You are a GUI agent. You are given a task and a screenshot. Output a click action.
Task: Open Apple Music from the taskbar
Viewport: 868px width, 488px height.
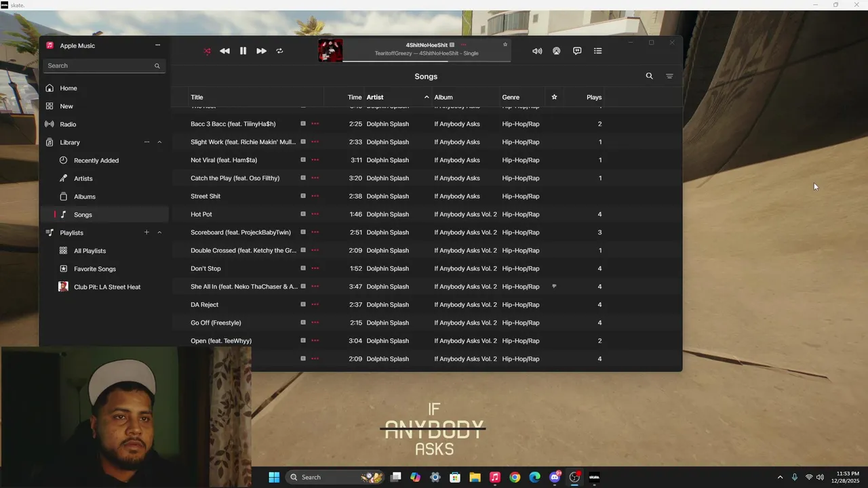(x=495, y=477)
